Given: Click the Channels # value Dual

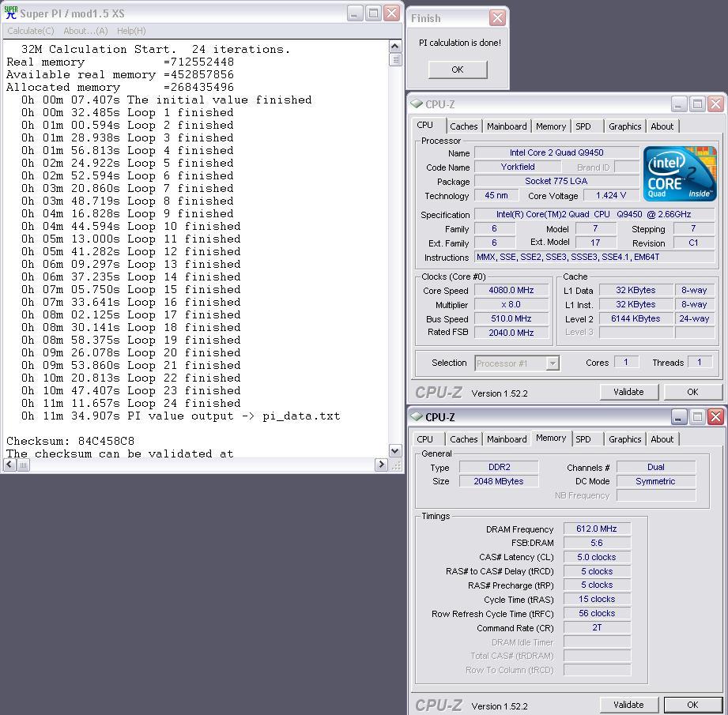Looking at the screenshot, I should (x=656, y=467).
